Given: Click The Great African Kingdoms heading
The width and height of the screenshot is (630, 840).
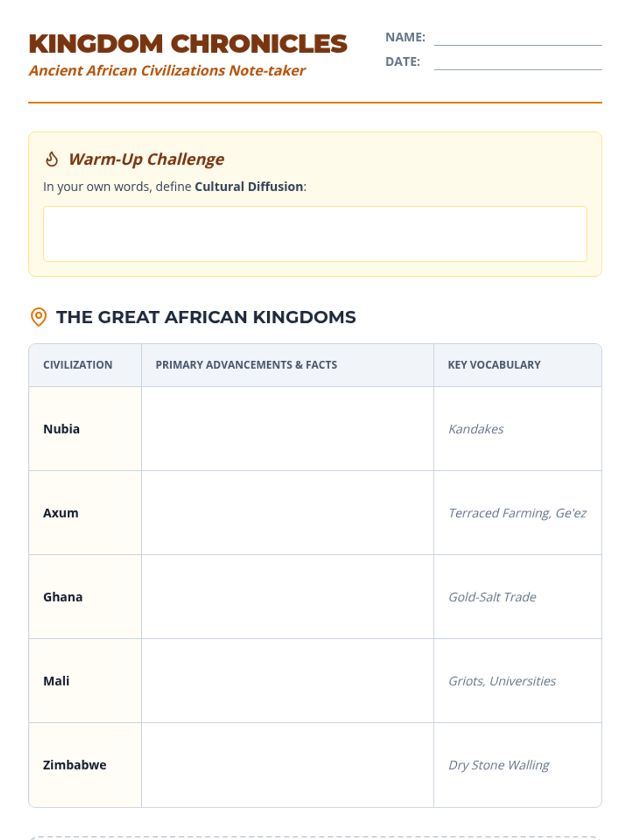Looking at the screenshot, I should tap(206, 317).
